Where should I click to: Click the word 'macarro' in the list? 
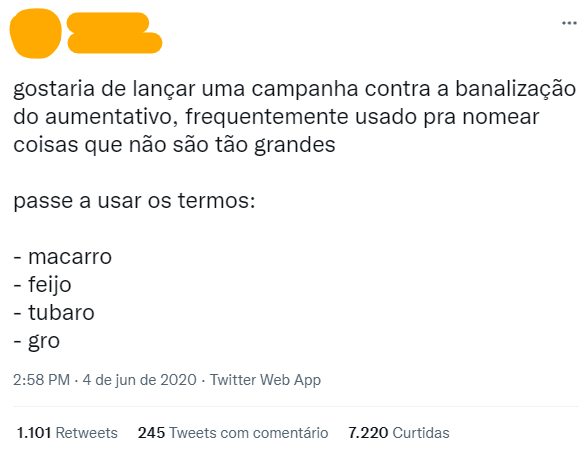(x=70, y=257)
